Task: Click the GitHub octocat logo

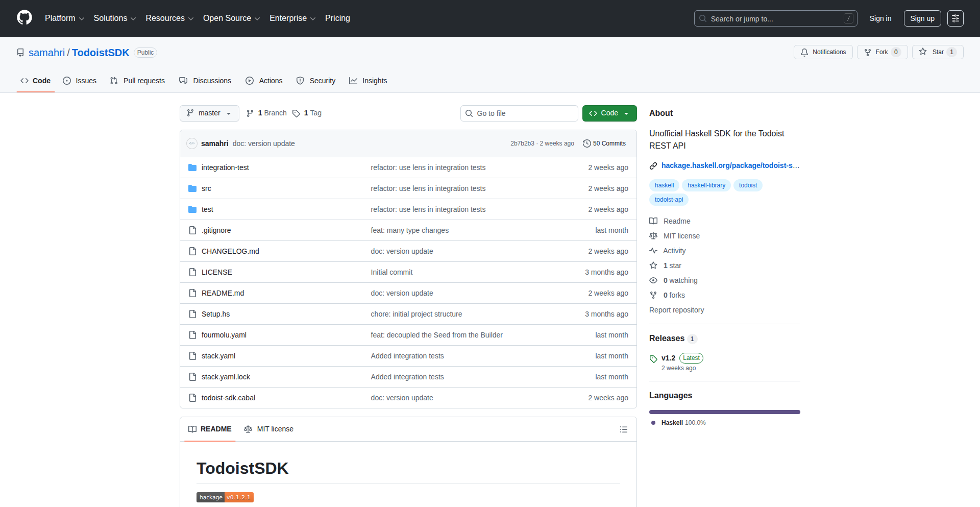Action: 23,18
